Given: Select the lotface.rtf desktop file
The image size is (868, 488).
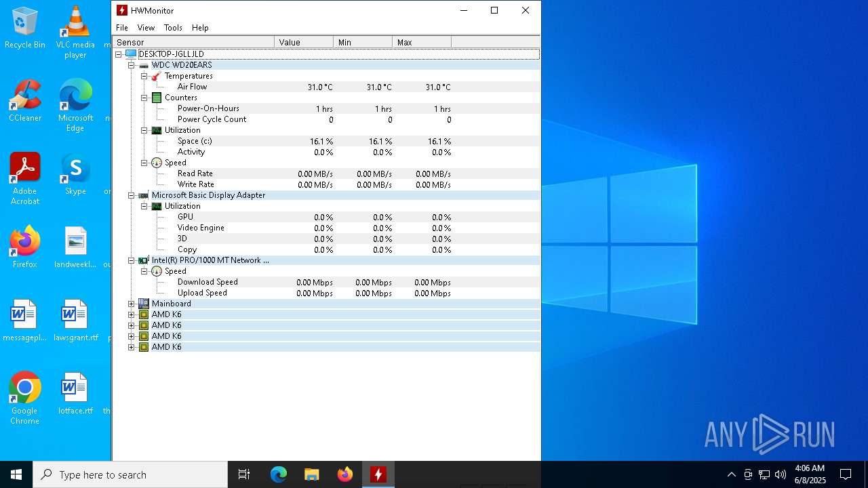Looking at the screenshot, I should 75,393.
